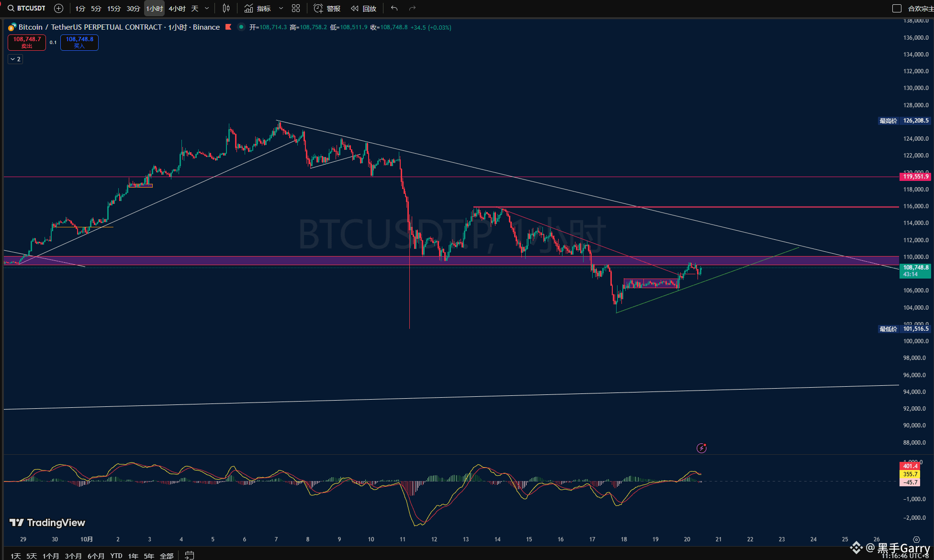934x560 pixels.
Task: Toggle the green market status dot
Action: point(241,27)
